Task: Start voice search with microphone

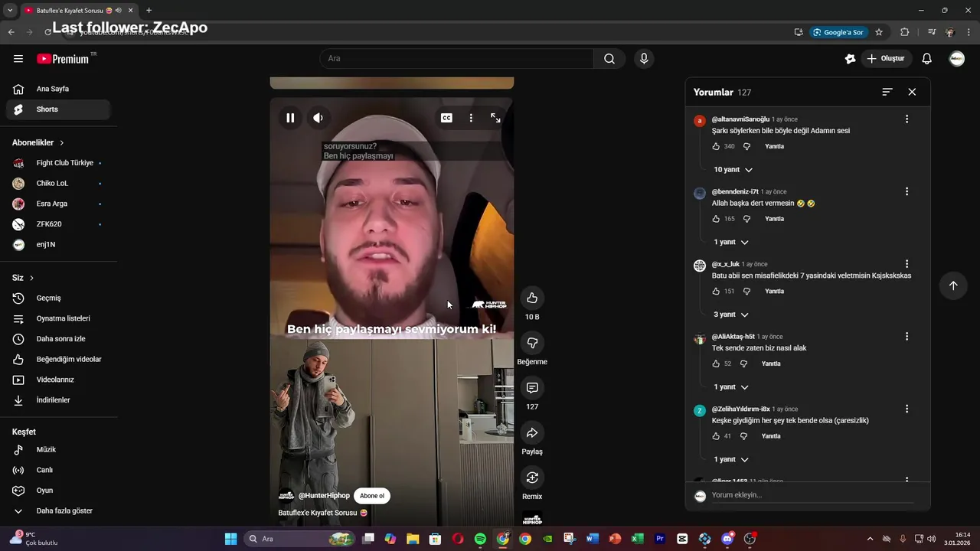Action: pyautogui.click(x=644, y=59)
